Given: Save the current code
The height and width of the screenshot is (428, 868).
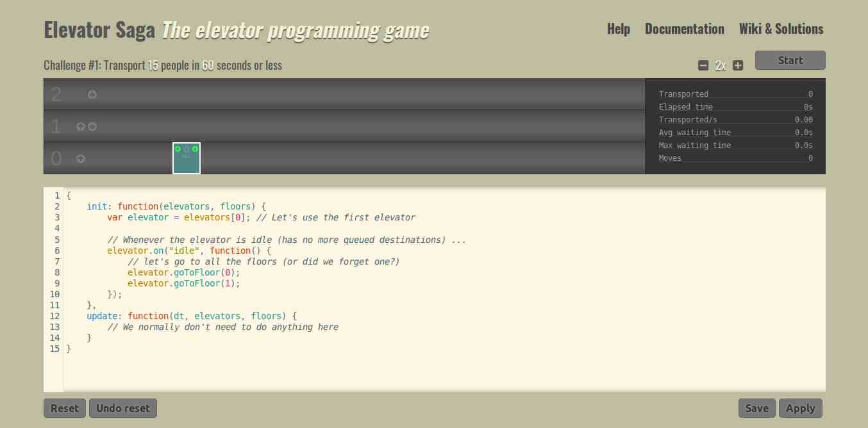Looking at the screenshot, I should [x=757, y=408].
